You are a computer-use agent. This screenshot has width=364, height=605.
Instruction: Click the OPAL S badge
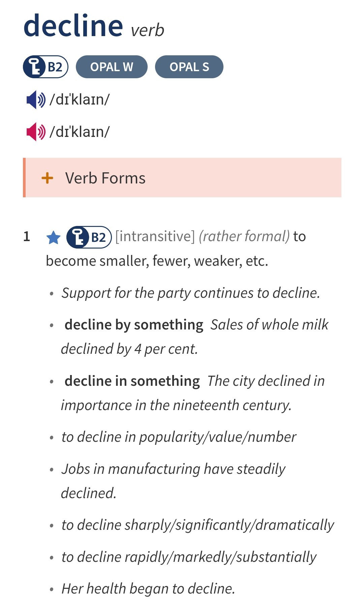[x=189, y=67]
